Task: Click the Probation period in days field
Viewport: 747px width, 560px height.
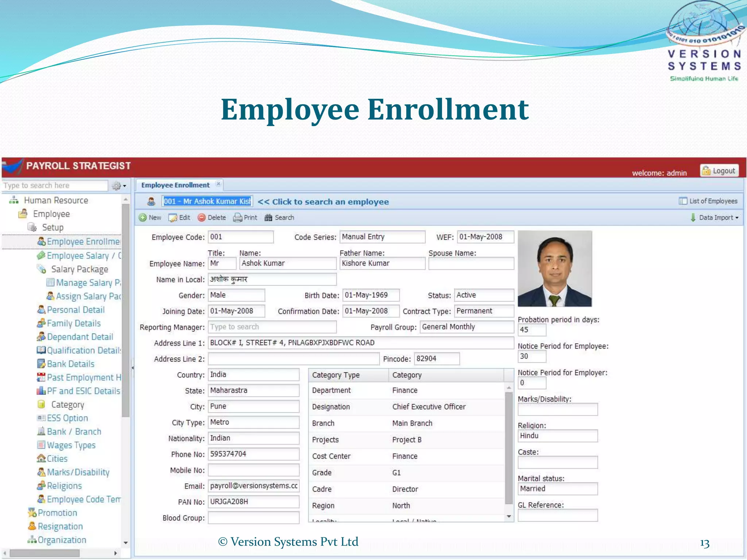Action: click(x=532, y=330)
